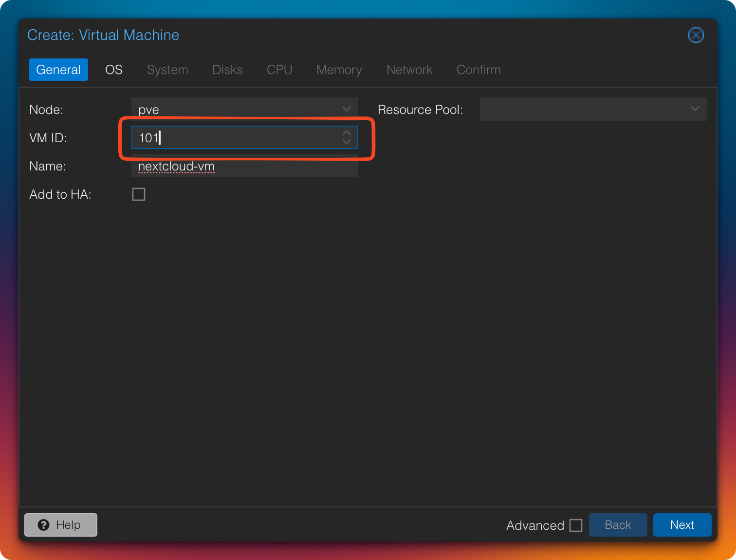Open the Network tab

409,70
